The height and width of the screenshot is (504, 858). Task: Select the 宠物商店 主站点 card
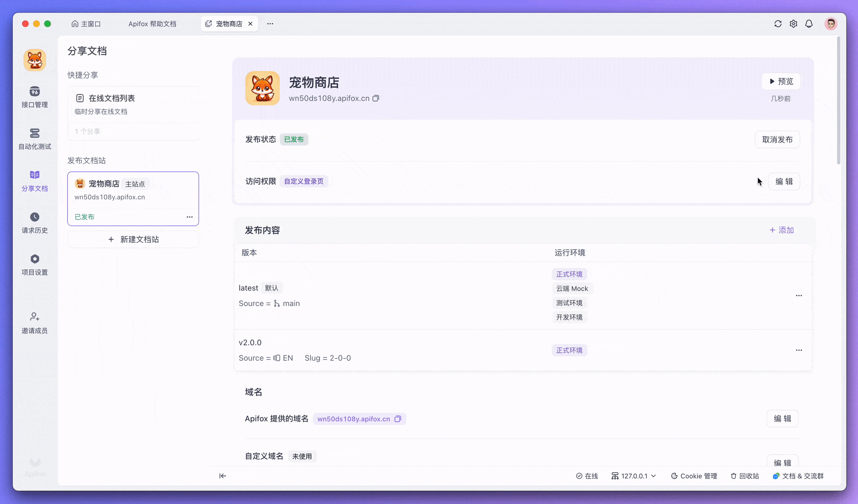tap(133, 199)
